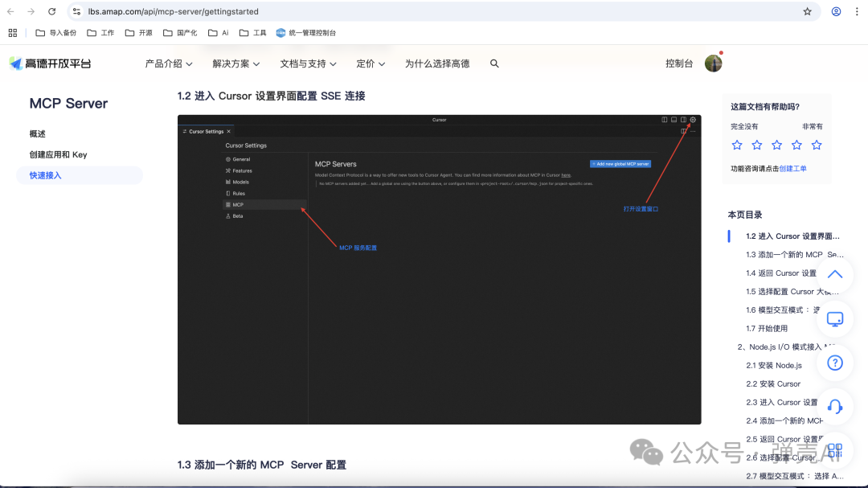Click the search magnifier icon

click(494, 64)
